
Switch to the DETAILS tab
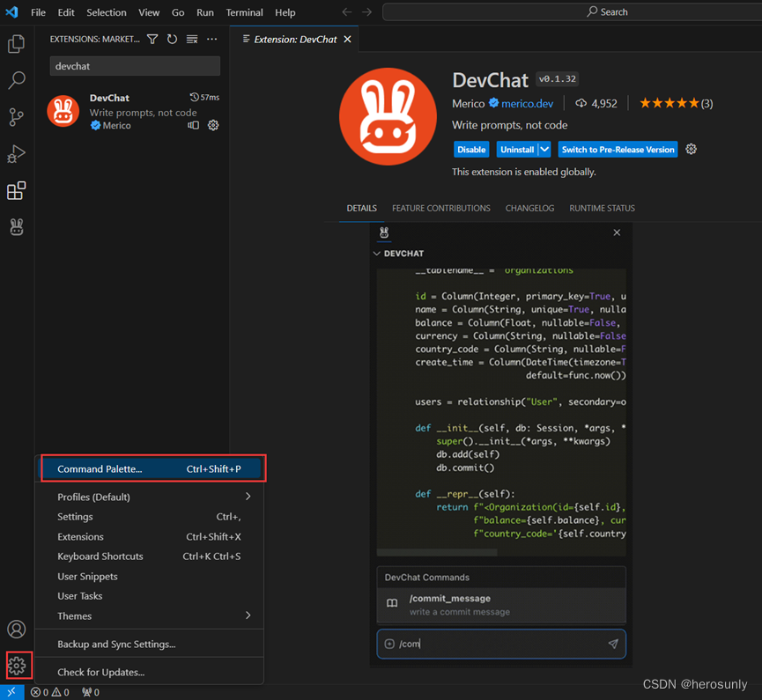(361, 209)
